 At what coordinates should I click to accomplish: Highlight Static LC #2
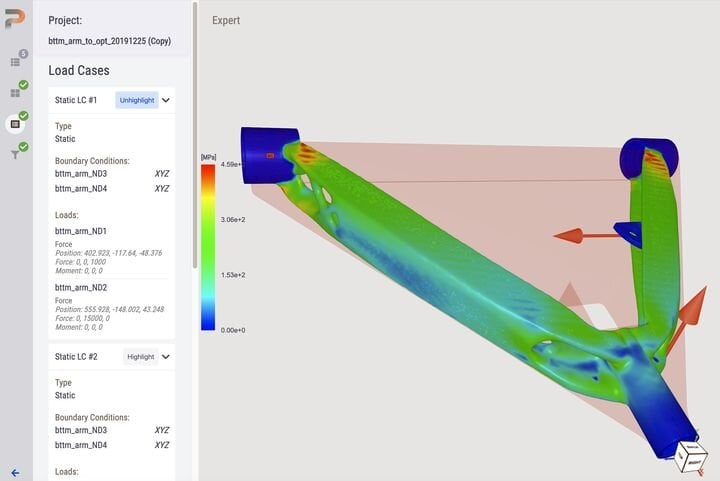pyautogui.click(x=140, y=356)
